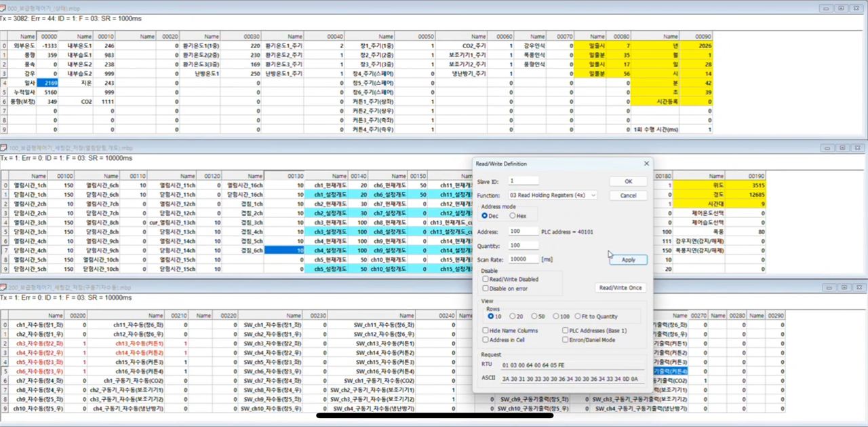868x427 pixels.
Task: Set rows to Fit to Quantity
Action: (x=596, y=316)
